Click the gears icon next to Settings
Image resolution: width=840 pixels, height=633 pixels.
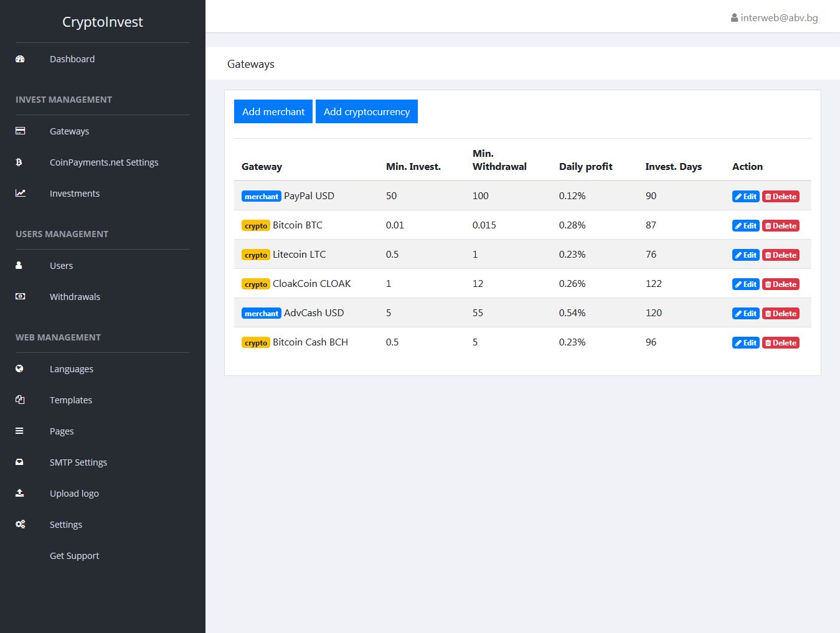coord(20,525)
